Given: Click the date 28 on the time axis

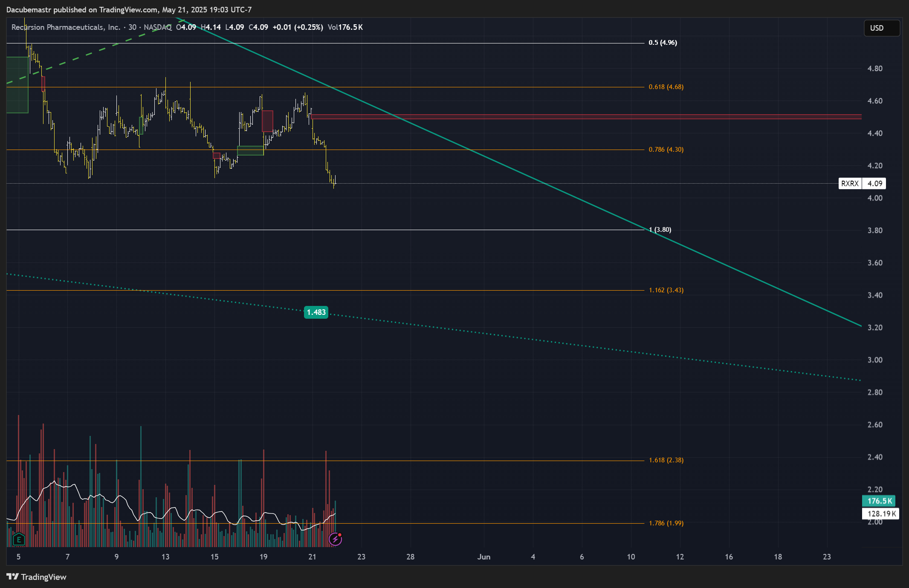Looking at the screenshot, I should coord(410,557).
